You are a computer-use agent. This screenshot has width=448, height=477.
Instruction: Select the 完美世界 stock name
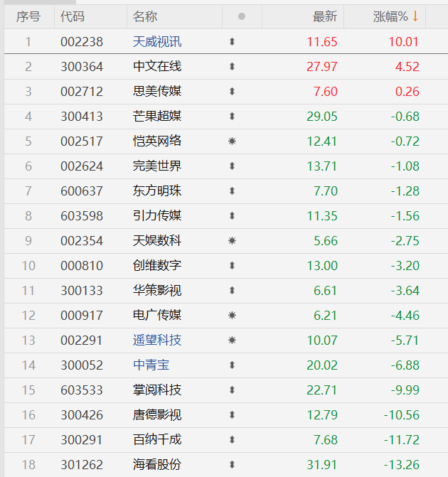pyautogui.click(x=157, y=166)
